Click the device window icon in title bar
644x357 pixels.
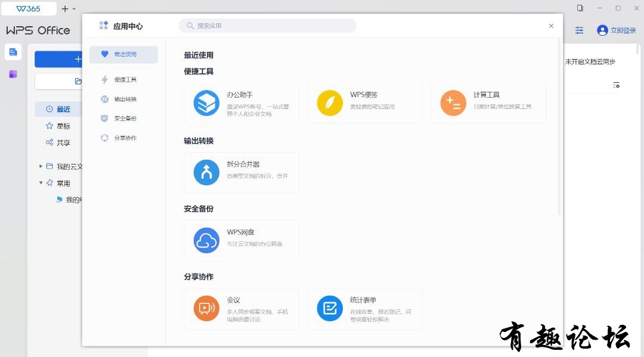580,8
